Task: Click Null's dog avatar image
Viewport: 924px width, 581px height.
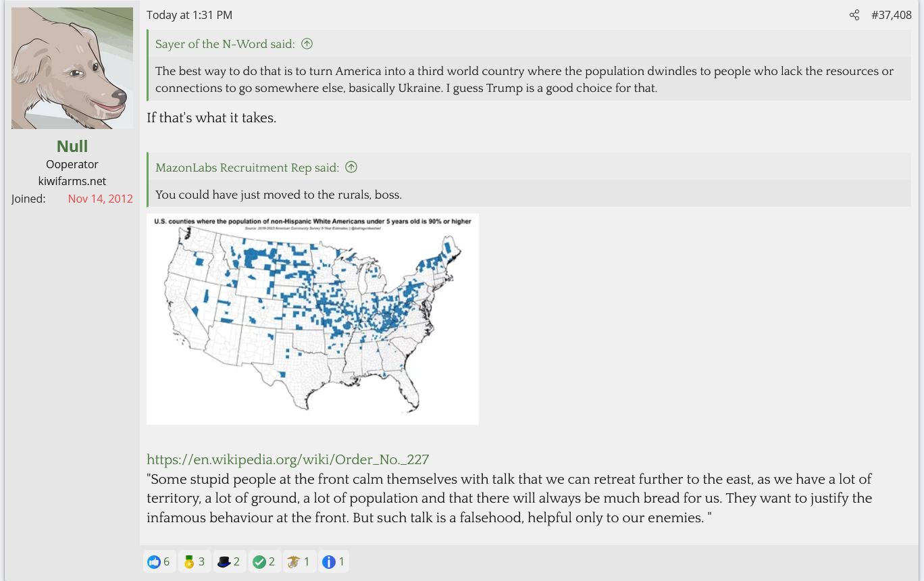Action: [72, 68]
